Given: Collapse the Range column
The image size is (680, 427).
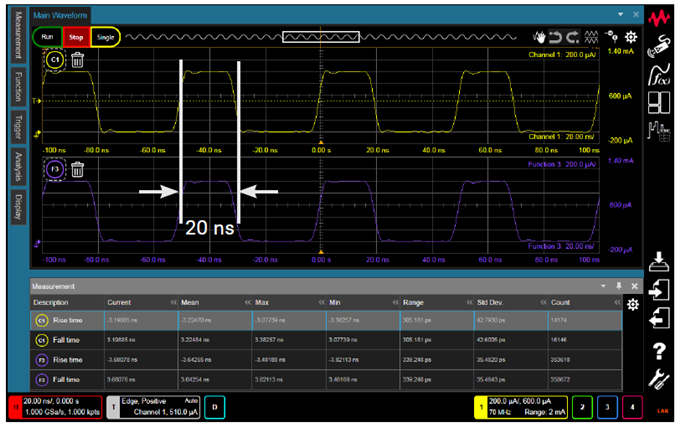Looking at the screenshot, I should pyautogui.click(x=469, y=302).
